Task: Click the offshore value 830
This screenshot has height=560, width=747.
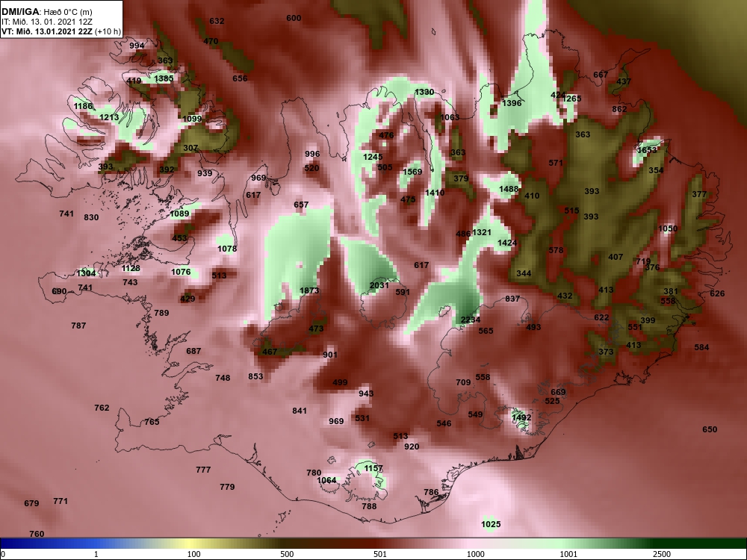Action: point(91,217)
